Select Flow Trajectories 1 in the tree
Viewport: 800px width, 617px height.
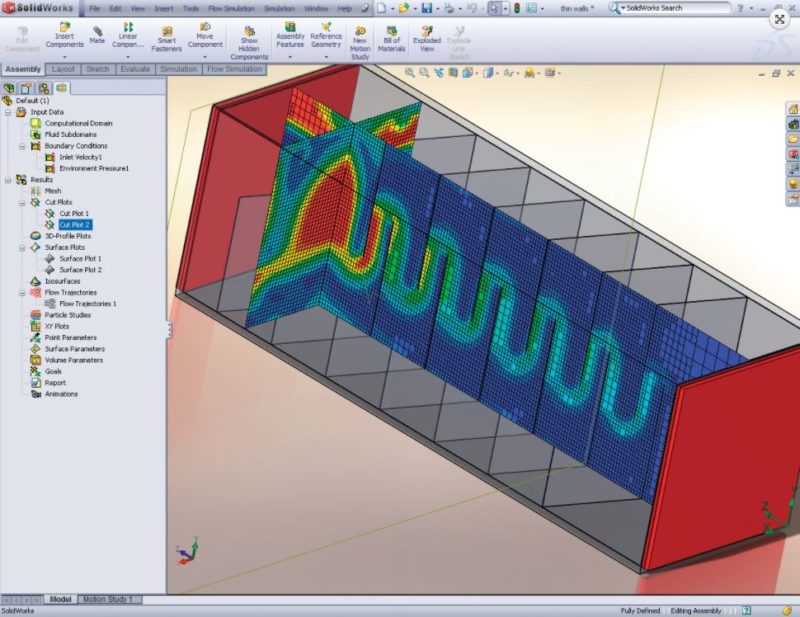pyautogui.click(x=90, y=302)
